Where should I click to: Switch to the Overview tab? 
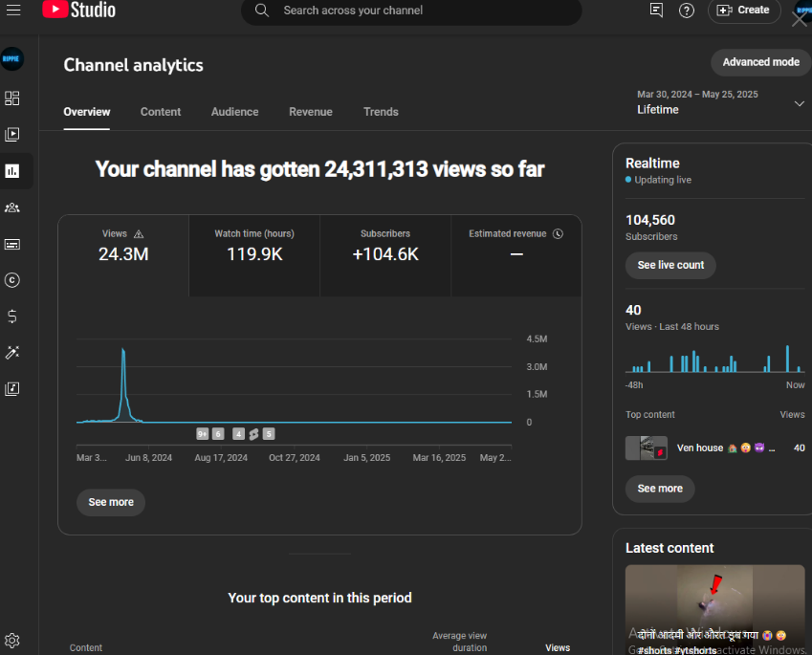[x=86, y=112]
